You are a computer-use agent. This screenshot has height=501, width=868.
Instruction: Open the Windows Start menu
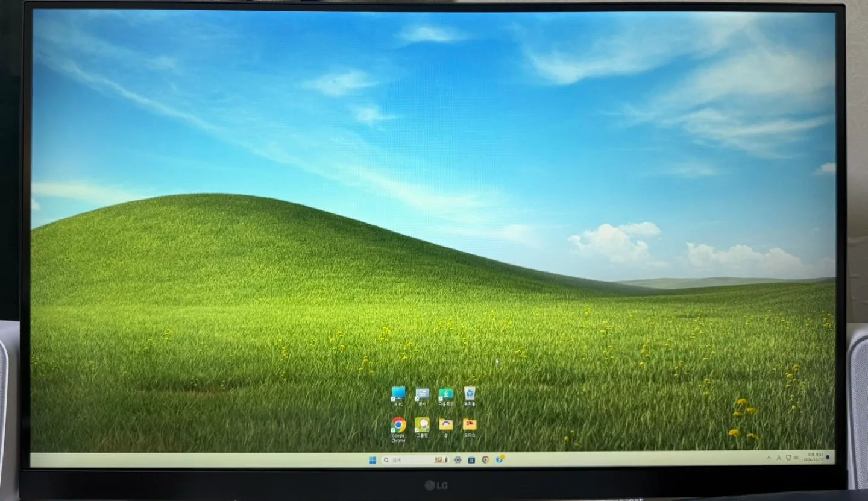click(x=373, y=460)
